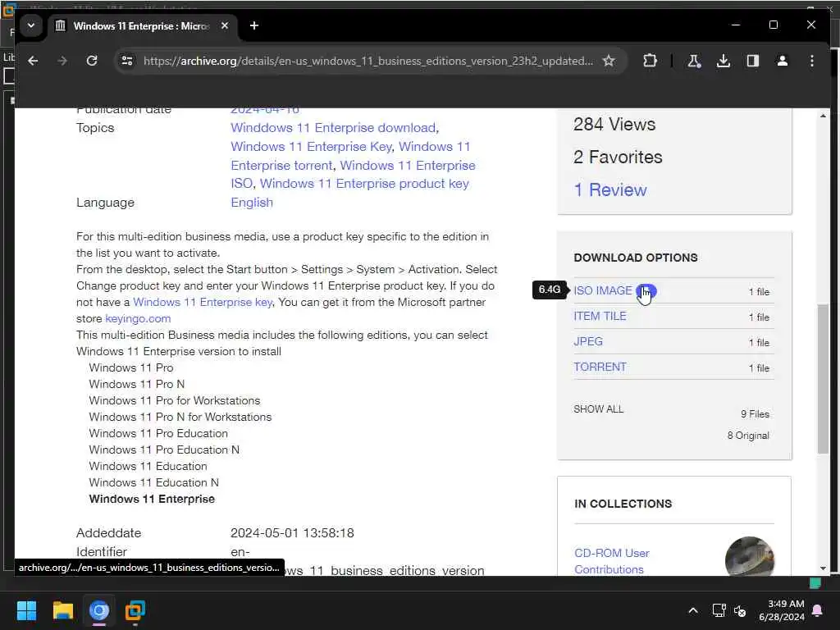Screen dimensions: 840x630
Task: Bookmark this page with the star
Action: pos(609,61)
